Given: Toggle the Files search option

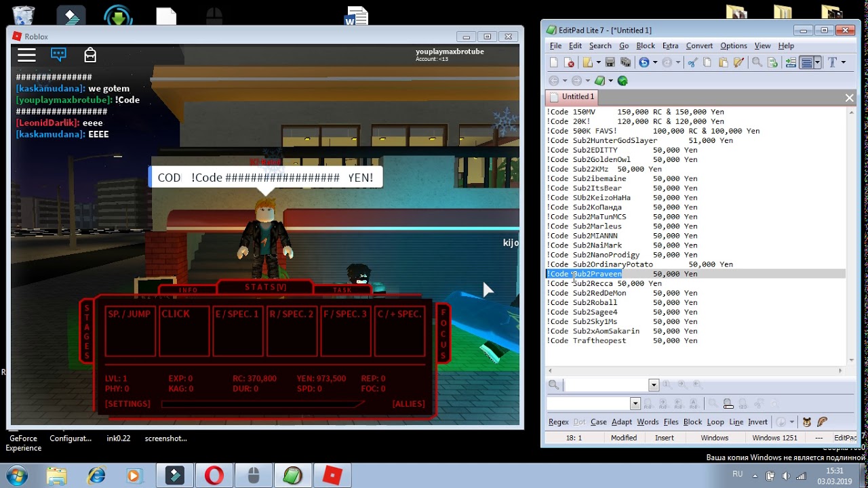Looking at the screenshot, I should pos(671,422).
